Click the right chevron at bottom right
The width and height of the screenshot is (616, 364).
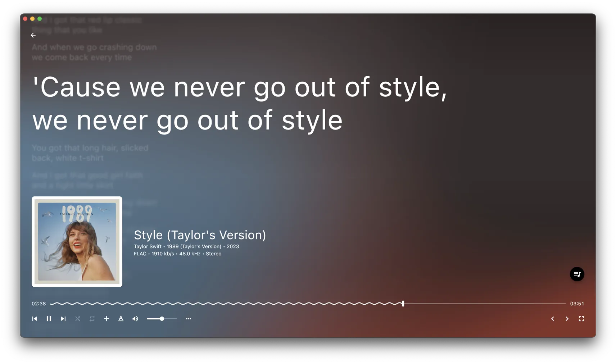coord(567,319)
